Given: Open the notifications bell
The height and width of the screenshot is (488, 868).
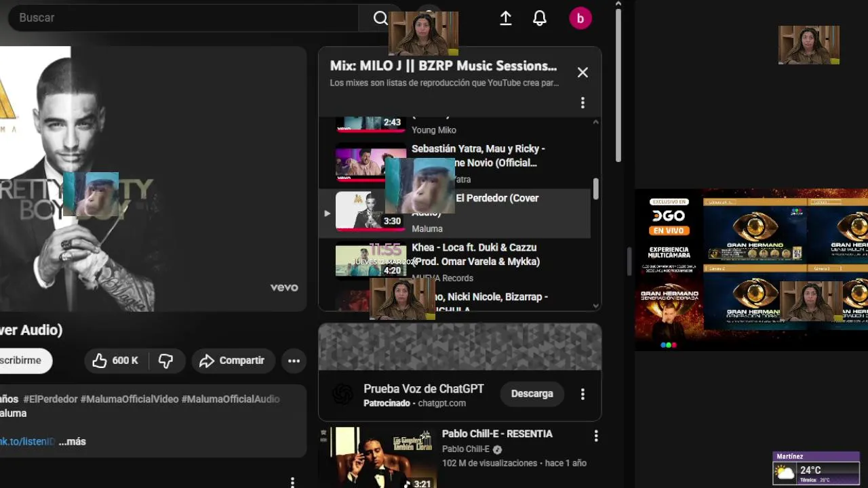Looking at the screenshot, I should [x=539, y=18].
